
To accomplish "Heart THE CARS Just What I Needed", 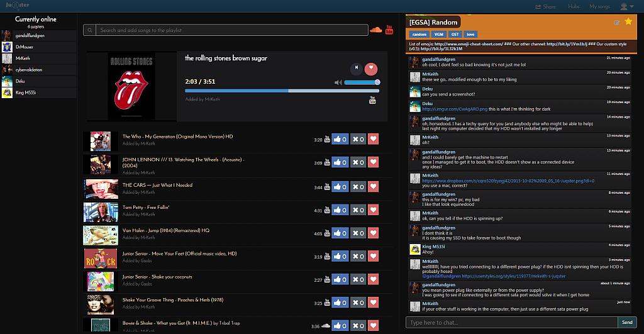I will (373, 186).
